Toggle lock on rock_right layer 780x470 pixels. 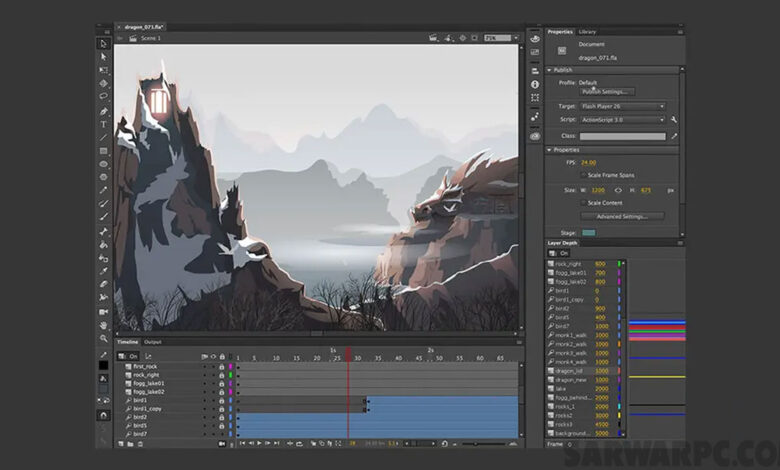point(222,375)
